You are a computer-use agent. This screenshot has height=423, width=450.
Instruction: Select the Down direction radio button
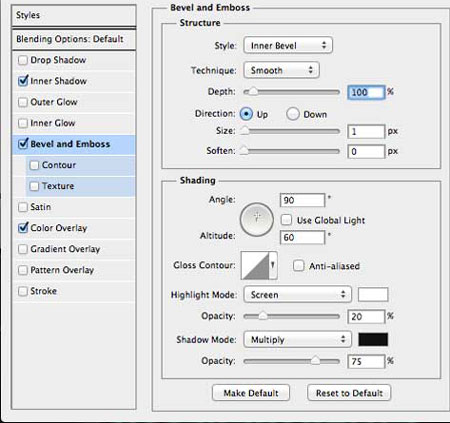click(x=293, y=114)
